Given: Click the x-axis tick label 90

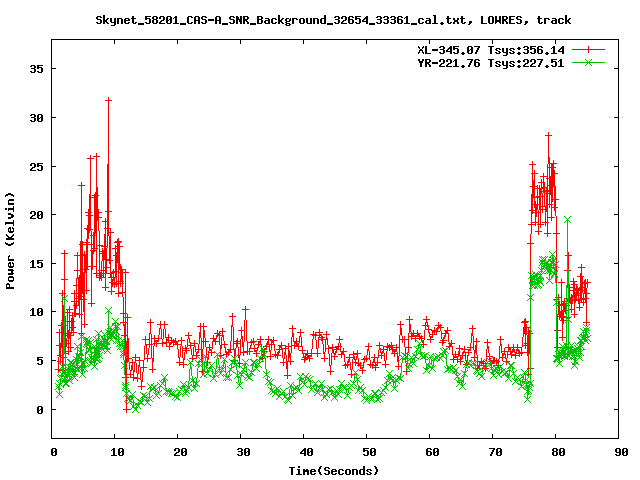Looking at the screenshot, I should (619, 452).
